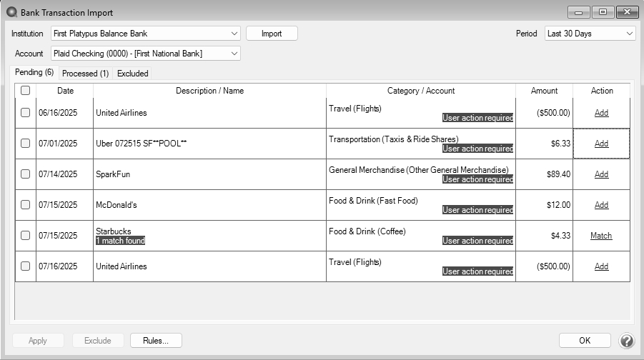
Task: Click Add link for SparkFun transaction
Action: click(601, 174)
